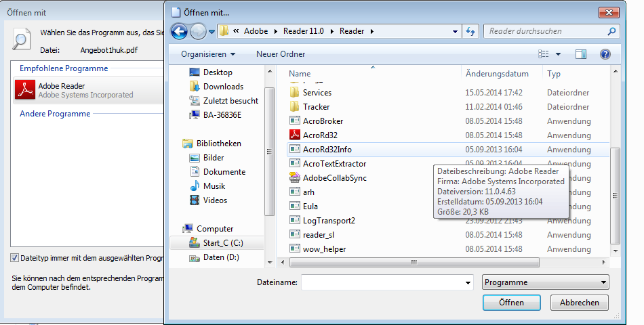Expand the Dateiname dropdown arrow
Image resolution: width=644 pixels, height=325 pixels.
pyautogui.click(x=468, y=282)
